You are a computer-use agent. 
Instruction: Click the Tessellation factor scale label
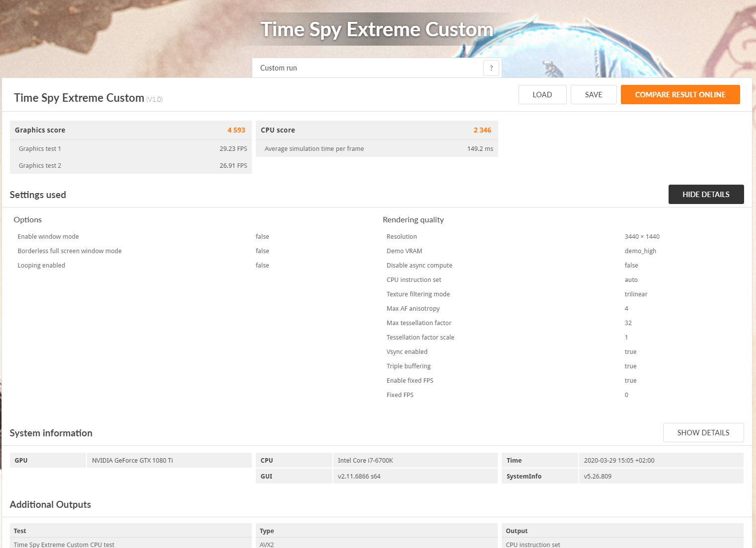point(420,338)
